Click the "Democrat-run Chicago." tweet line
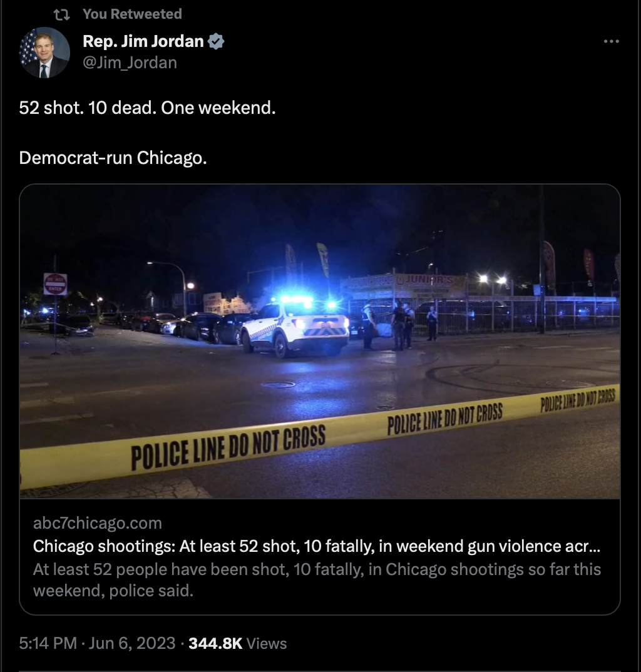The width and height of the screenshot is (641, 672). pos(113,158)
